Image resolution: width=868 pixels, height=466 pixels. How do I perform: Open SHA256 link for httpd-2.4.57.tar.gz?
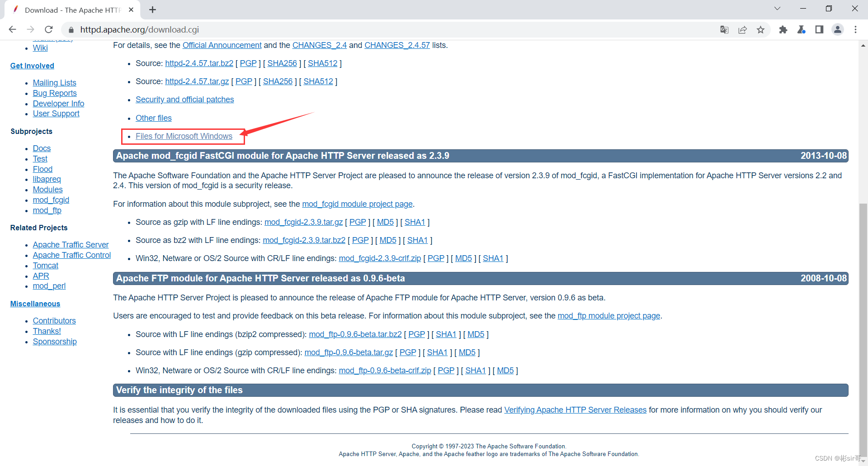pos(278,81)
